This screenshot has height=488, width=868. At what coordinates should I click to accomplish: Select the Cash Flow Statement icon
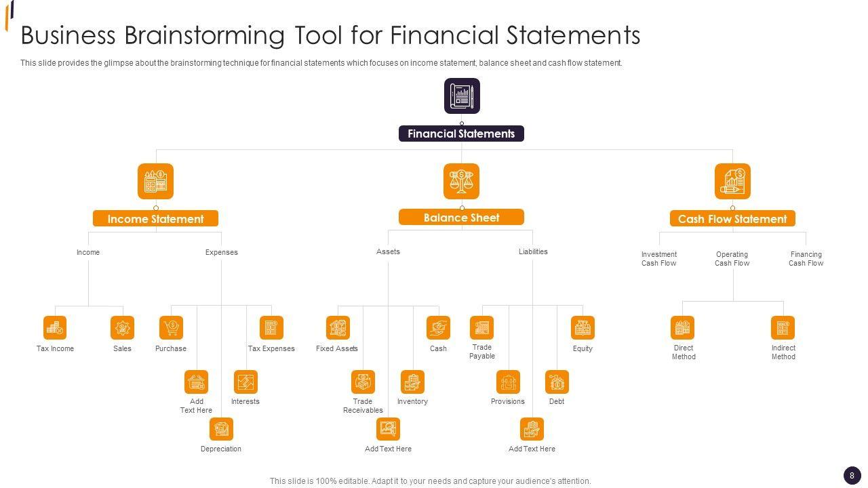point(732,181)
